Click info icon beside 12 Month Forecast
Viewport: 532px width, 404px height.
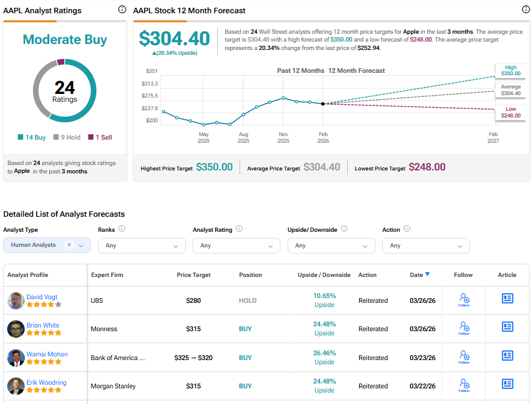(x=525, y=10)
